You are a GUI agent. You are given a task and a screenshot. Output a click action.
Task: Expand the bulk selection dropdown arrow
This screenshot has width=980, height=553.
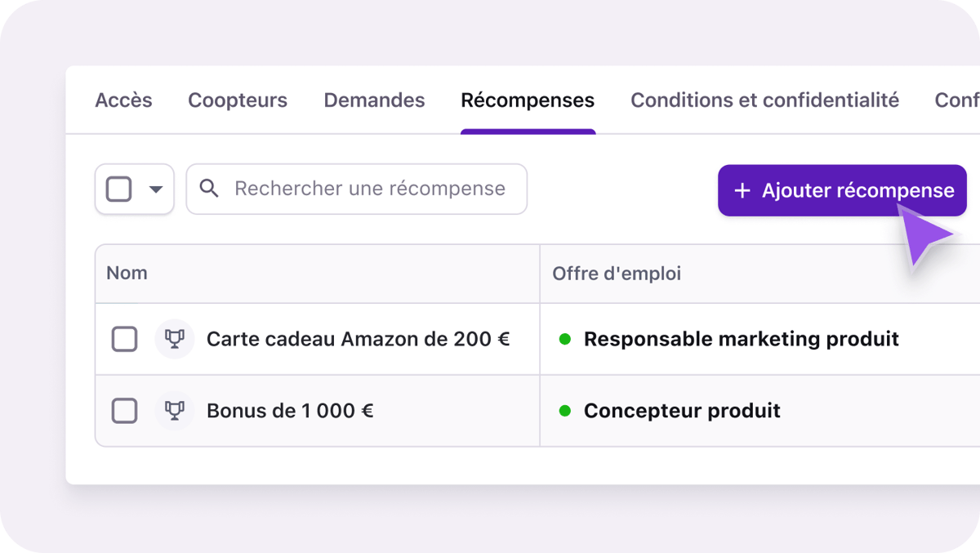point(156,190)
